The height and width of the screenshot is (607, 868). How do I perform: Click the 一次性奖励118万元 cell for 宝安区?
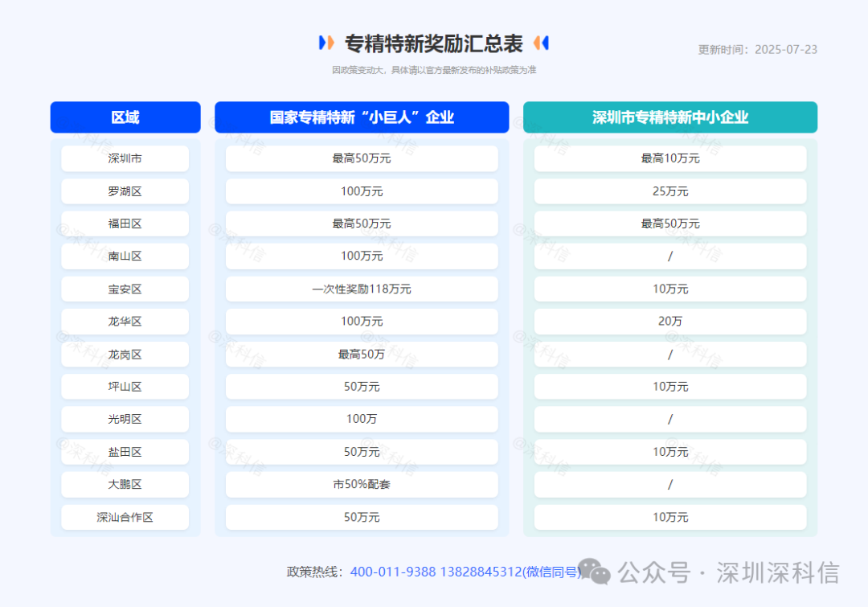pos(362,289)
